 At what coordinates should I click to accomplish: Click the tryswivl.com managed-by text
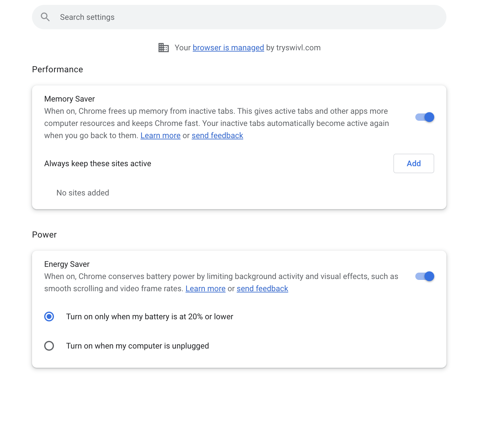pyautogui.click(x=298, y=48)
